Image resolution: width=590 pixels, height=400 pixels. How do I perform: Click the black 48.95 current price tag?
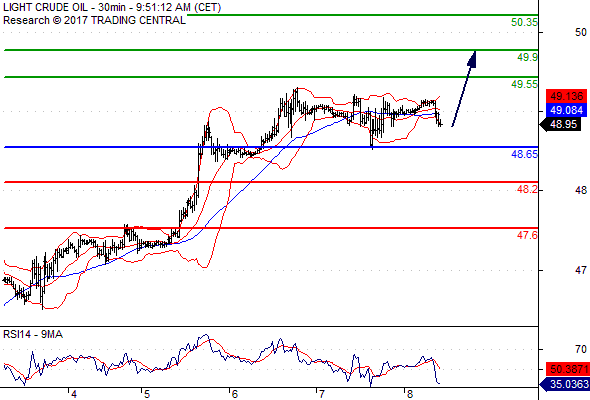[x=560, y=124]
